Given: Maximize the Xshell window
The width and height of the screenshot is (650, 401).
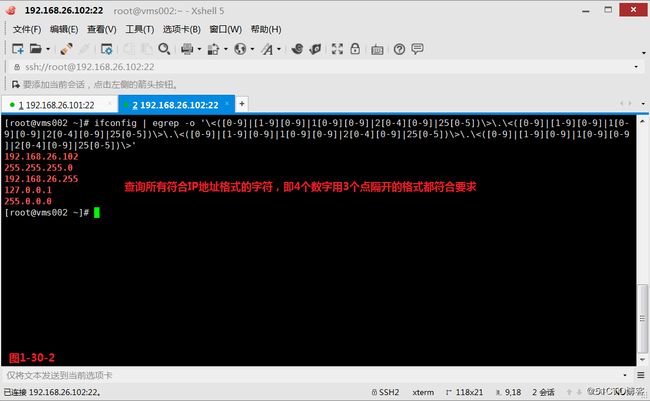Looking at the screenshot, I should click(x=608, y=10).
